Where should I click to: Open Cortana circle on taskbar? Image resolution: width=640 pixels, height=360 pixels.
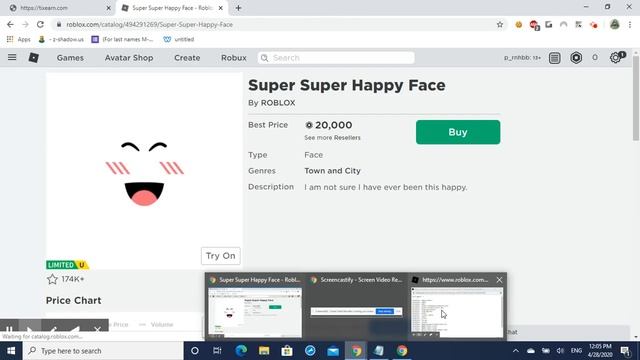pos(195,351)
